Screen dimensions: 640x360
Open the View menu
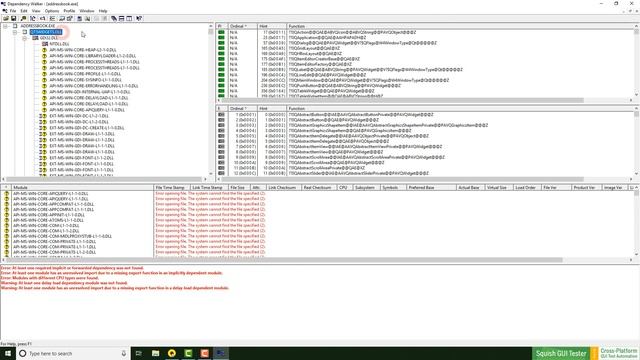[x=36, y=11]
